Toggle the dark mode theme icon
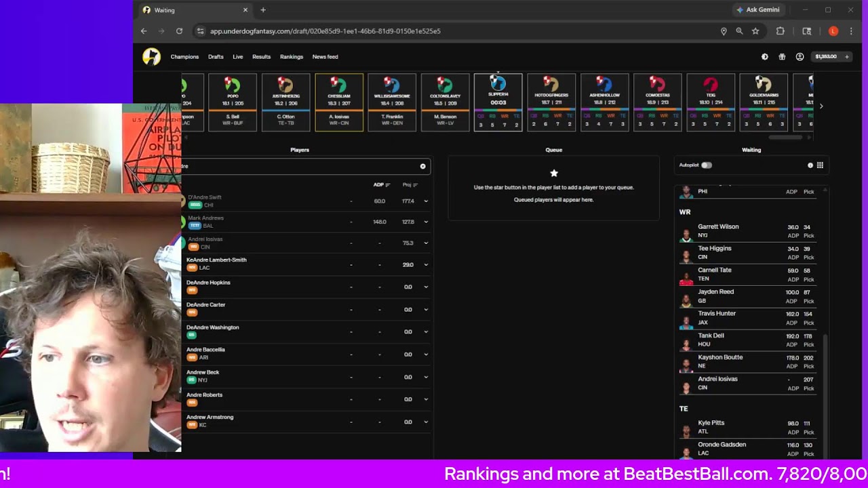Screen dimensions: 868x488 pos(765,57)
